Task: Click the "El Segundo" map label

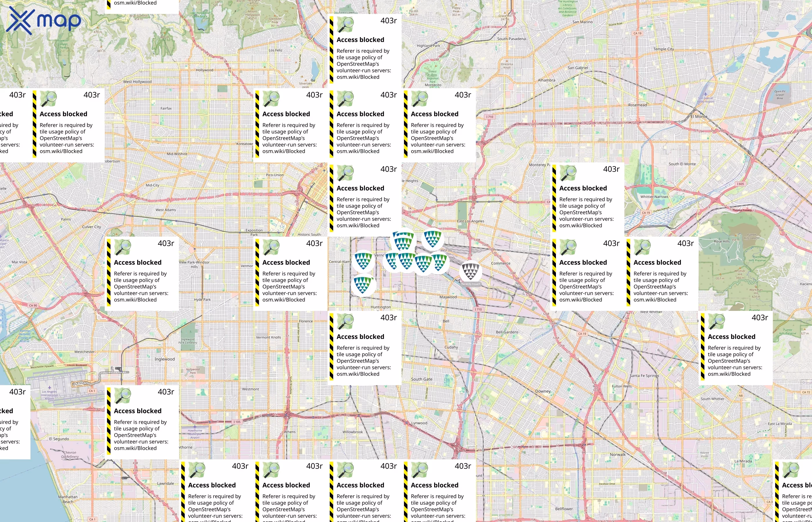Action: tap(59, 439)
